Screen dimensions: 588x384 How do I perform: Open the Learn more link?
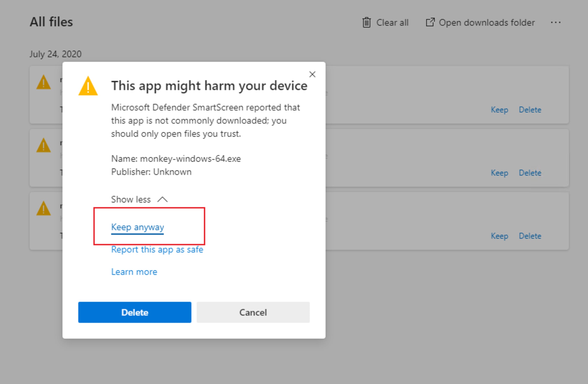134,272
